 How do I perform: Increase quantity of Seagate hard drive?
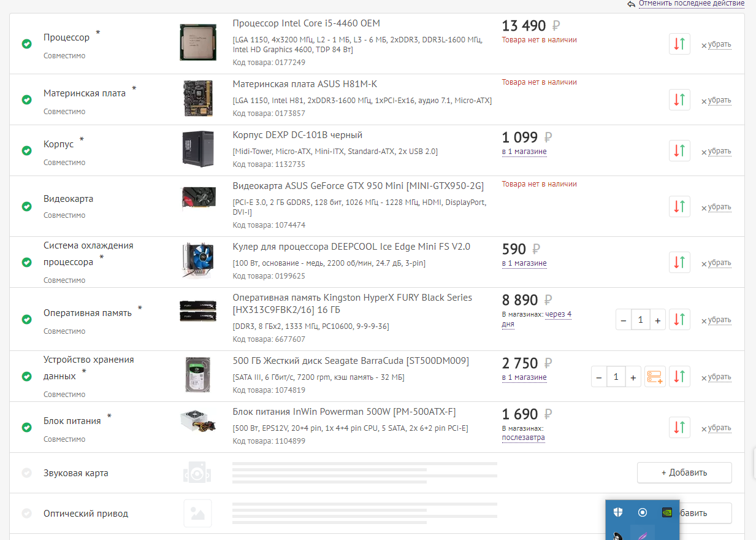point(633,377)
